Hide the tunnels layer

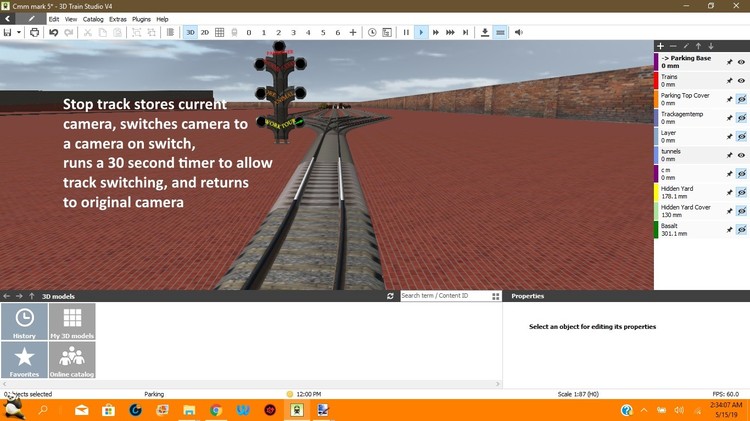[x=741, y=155]
